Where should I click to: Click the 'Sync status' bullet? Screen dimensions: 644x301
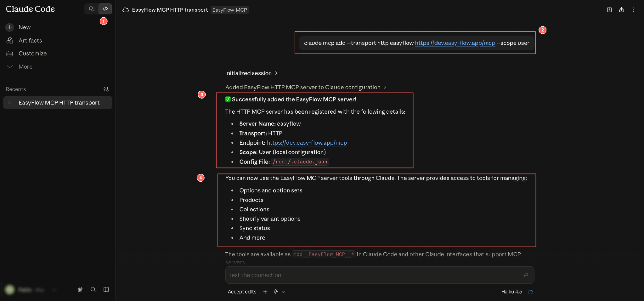[x=255, y=228]
